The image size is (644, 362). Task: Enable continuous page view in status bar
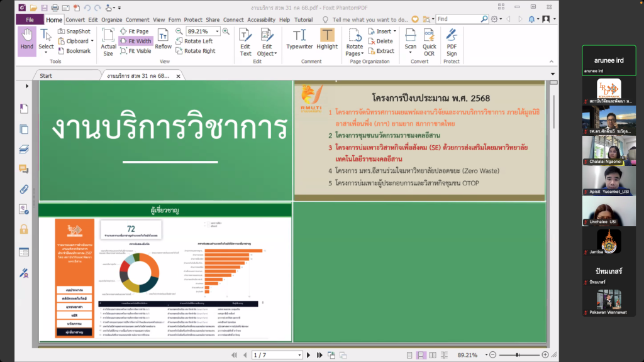[421, 355]
